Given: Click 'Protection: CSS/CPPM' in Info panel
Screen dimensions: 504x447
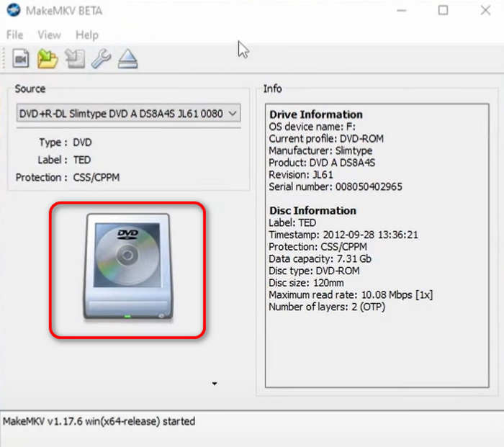Looking at the screenshot, I should point(318,247).
